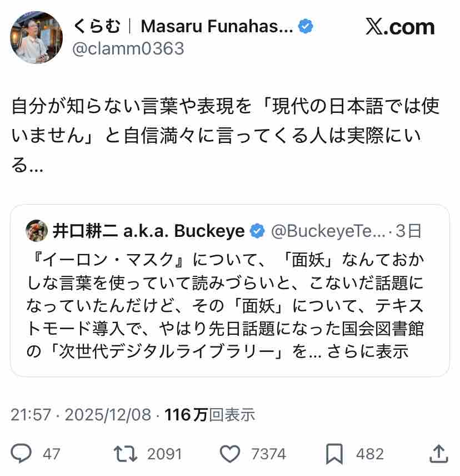Viewport: 460px width, 476px height.
Task: Open 井口耕二 a.k.a. Buckeye name
Action: (x=148, y=231)
